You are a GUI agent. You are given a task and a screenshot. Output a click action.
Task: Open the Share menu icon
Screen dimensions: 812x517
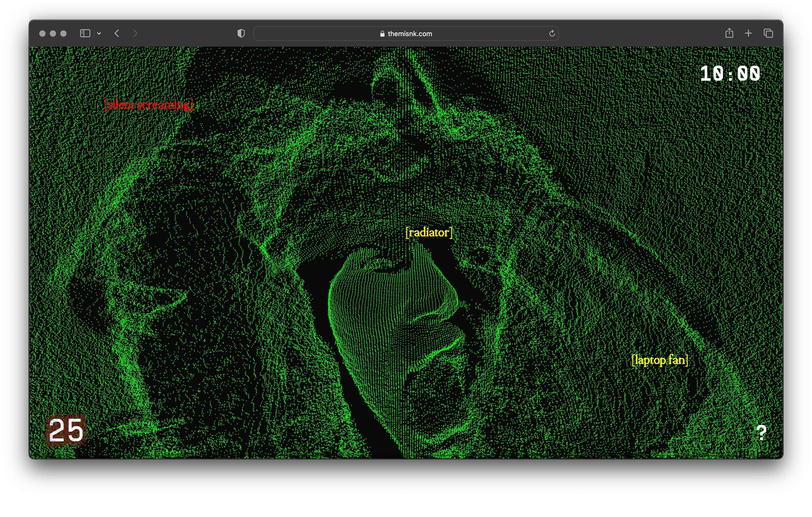pyautogui.click(x=729, y=33)
